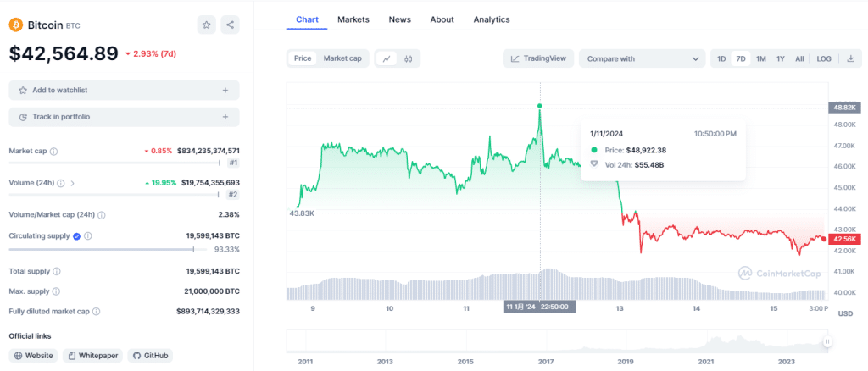Screen dimensions: 868x371
Task: Show Fully diluted market cap info icon
Action: (x=96, y=312)
